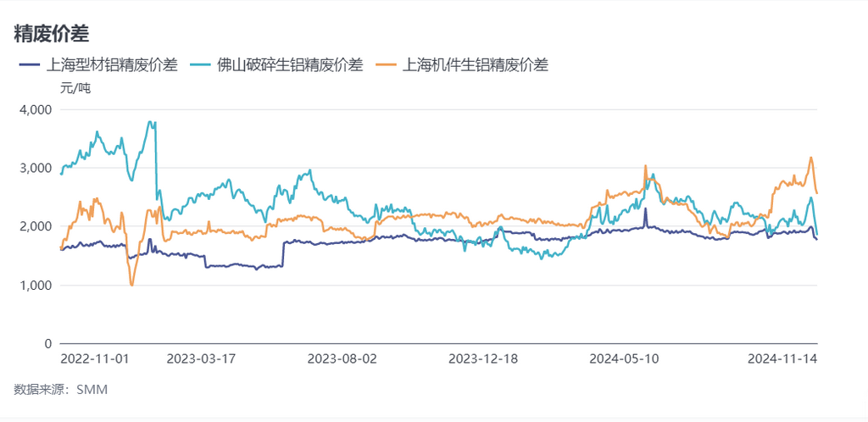
Task: Select the 3,000 y-axis label
Action: pos(36,168)
